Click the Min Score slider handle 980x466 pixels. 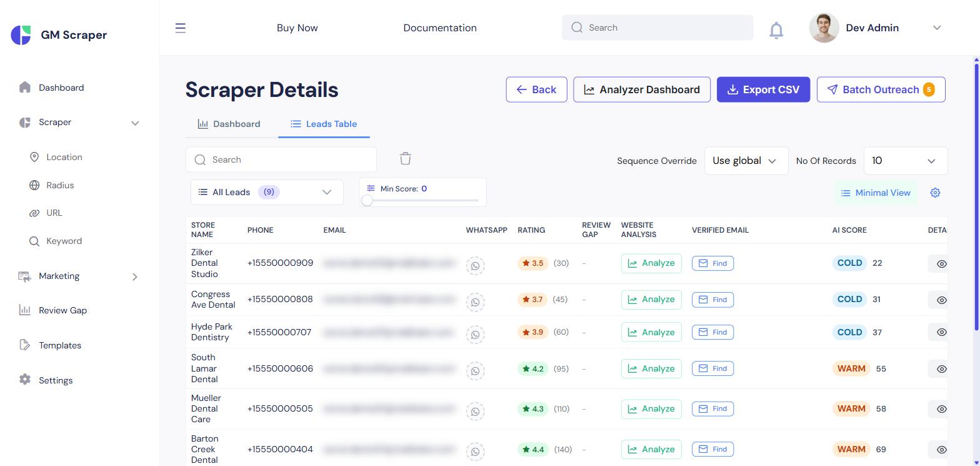367,200
